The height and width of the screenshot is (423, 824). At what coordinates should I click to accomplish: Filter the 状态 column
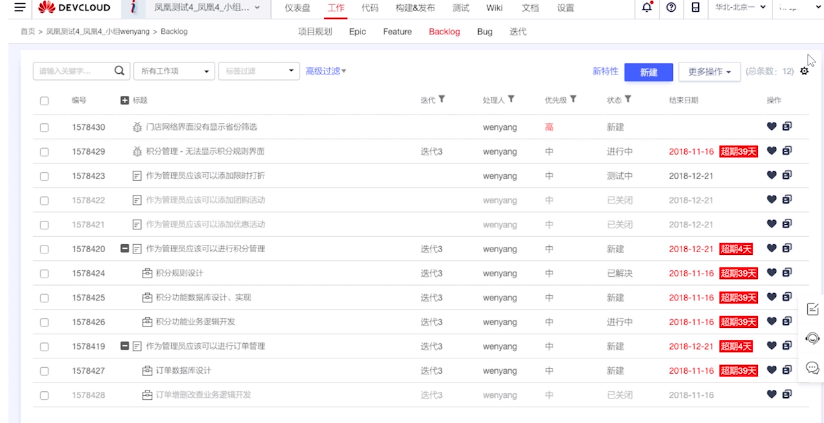coord(627,99)
